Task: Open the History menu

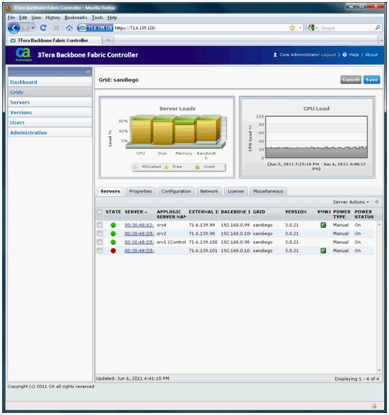Action: point(53,18)
